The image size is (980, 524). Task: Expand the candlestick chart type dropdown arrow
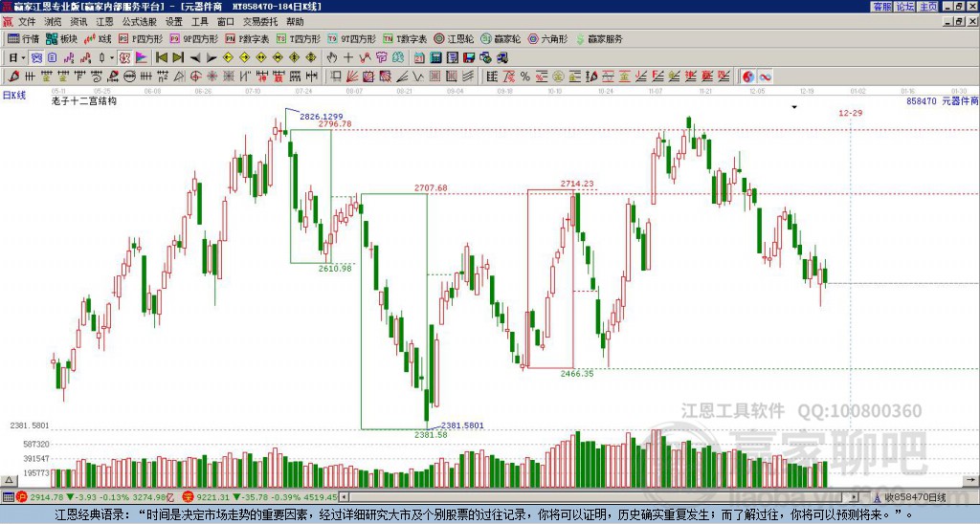click(112, 58)
